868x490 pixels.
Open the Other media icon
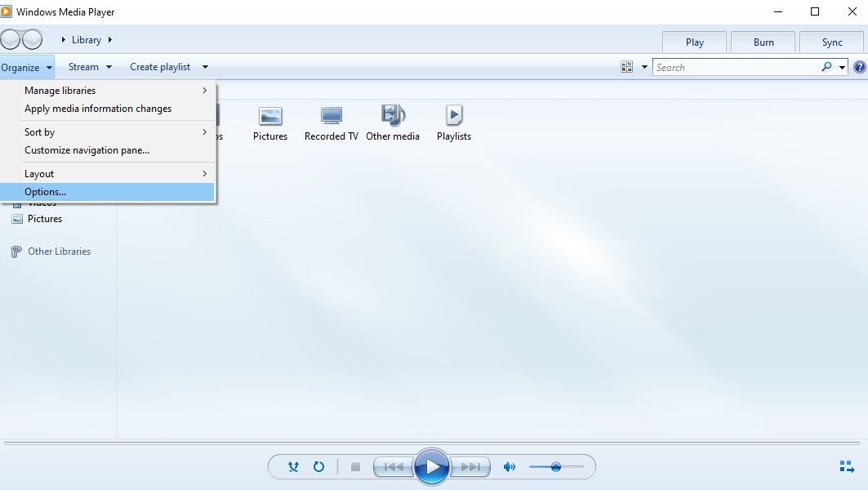point(393,123)
